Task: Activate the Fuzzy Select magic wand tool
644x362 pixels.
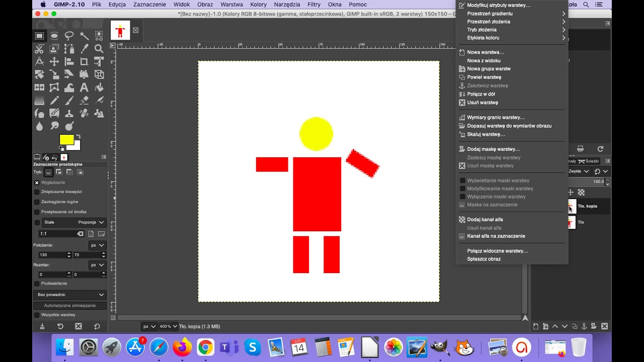Action: [84, 36]
